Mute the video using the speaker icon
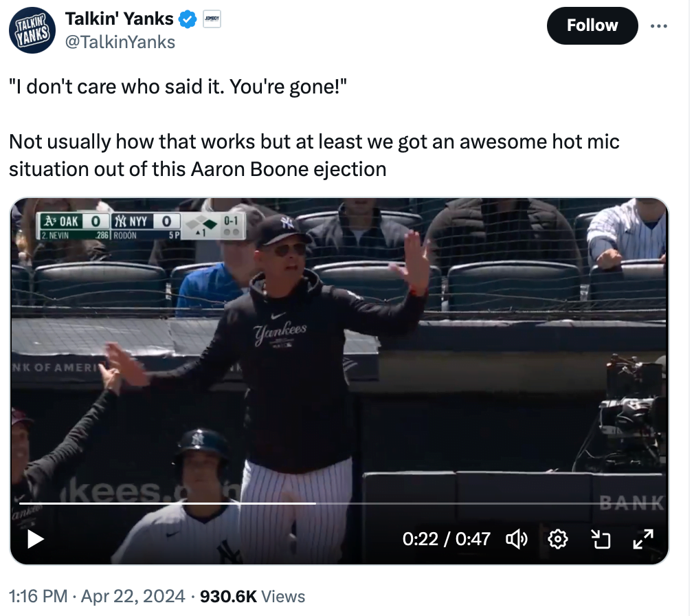Image resolution: width=694 pixels, height=616 pixels. [x=517, y=538]
